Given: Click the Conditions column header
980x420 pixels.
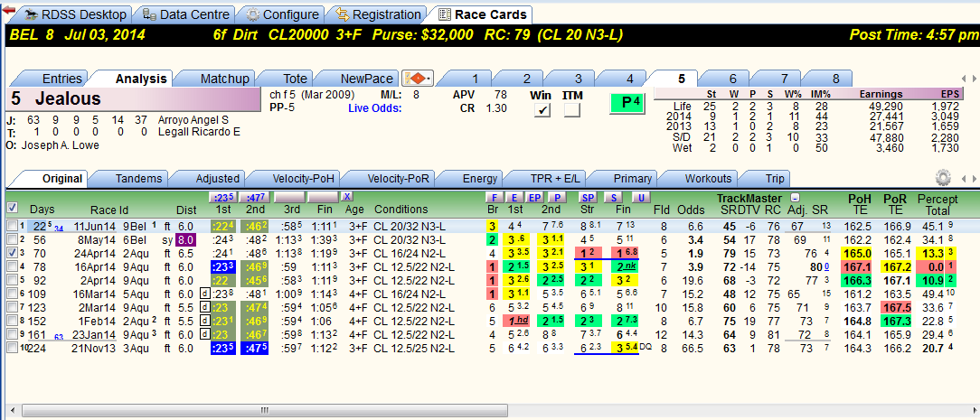Looking at the screenshot, I should (401, 209).
